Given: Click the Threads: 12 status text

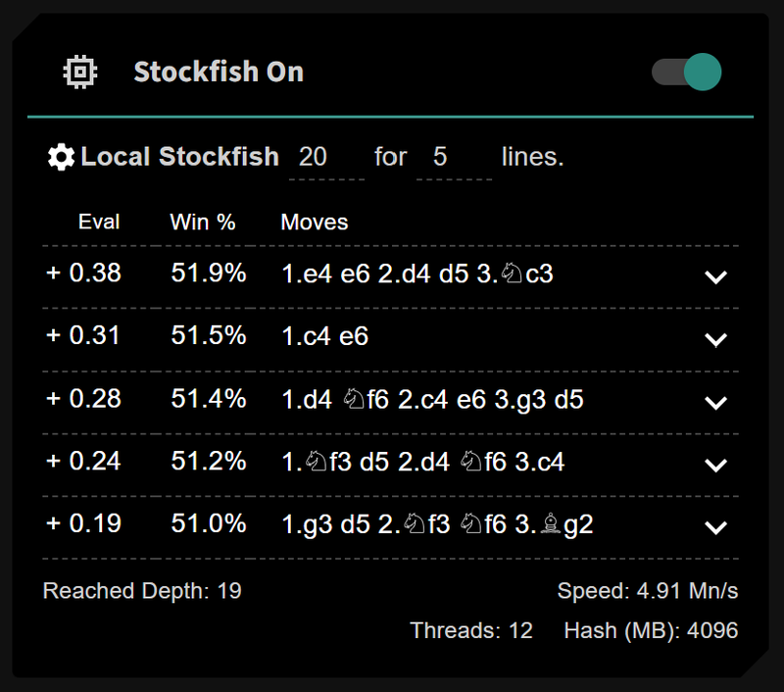Looking at the screenshot, I should pos(471,630).
